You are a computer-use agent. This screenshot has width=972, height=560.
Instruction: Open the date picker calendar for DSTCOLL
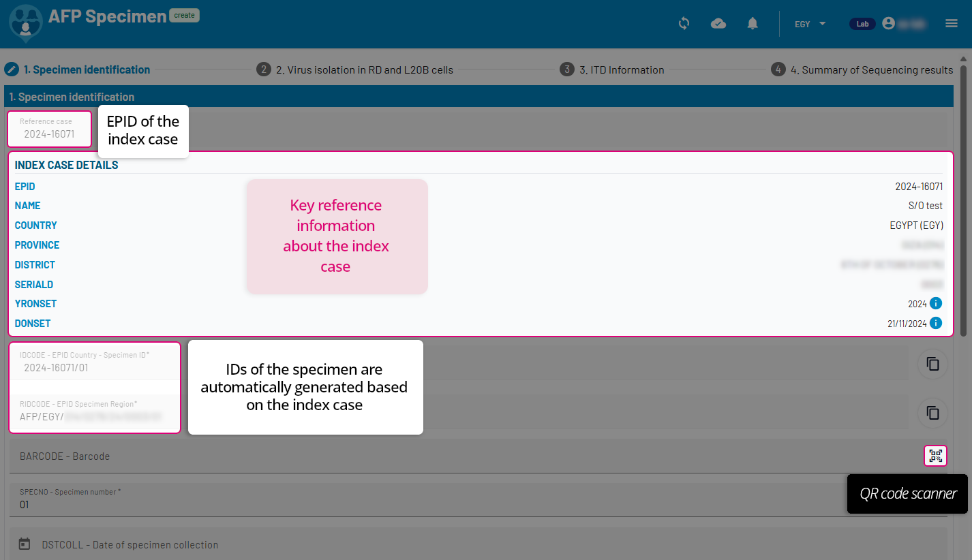point(25,544)
